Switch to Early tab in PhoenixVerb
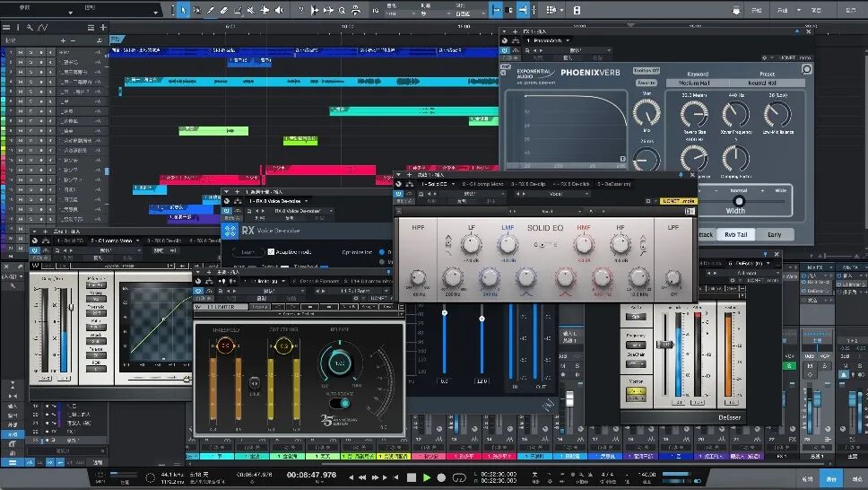This screenshot has height=490, width=868. (774, 234)
